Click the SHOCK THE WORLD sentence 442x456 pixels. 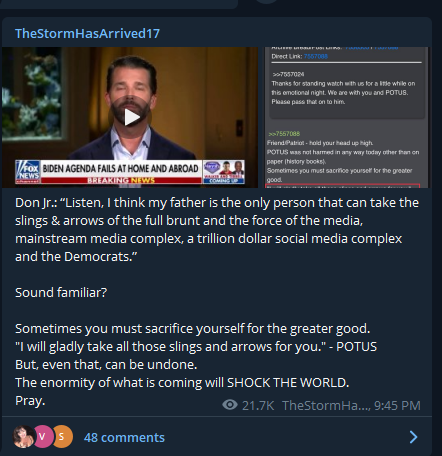tap(182, 383)
